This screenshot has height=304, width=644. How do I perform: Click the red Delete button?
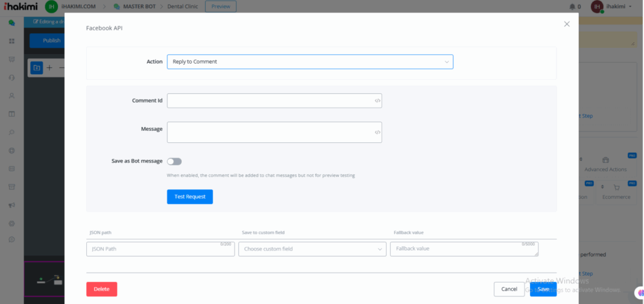point(101,289)
